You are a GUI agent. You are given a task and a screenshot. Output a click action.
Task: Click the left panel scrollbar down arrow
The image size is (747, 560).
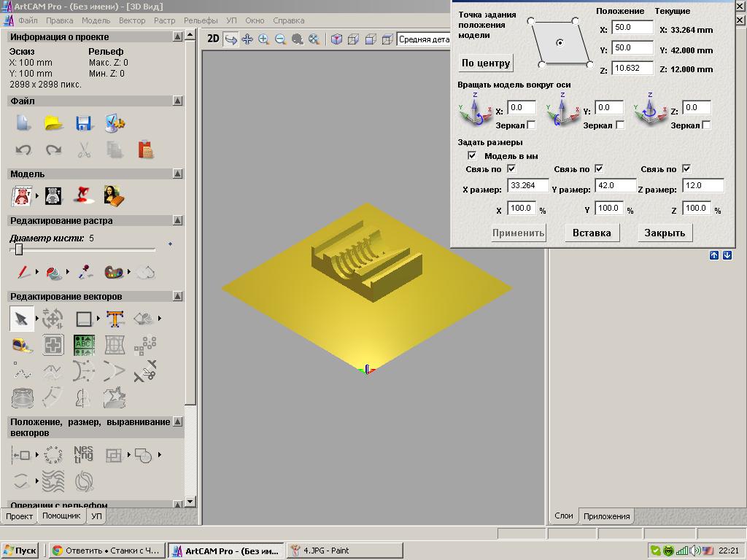190,502
